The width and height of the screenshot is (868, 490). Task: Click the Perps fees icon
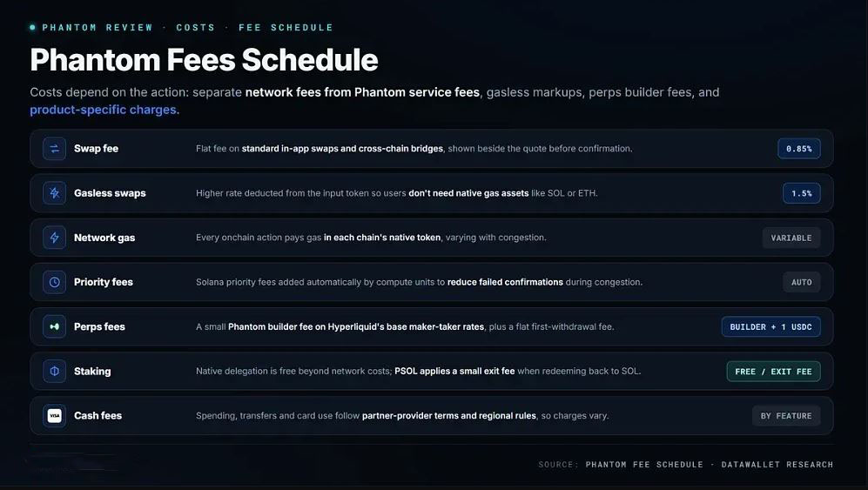(x=54, y=326)
